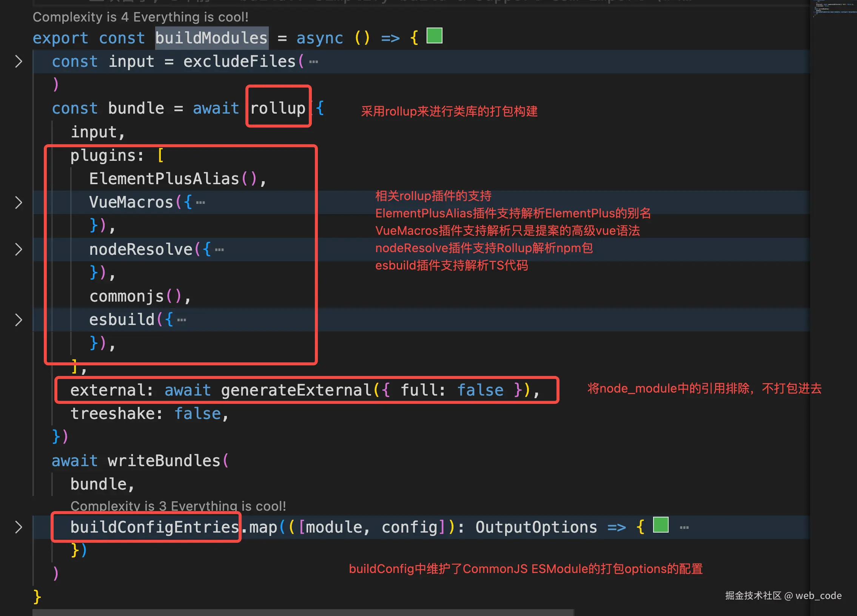The image size is (857, 616).
Task: Click green square beside buildModules arrow function
Action: 434,36
